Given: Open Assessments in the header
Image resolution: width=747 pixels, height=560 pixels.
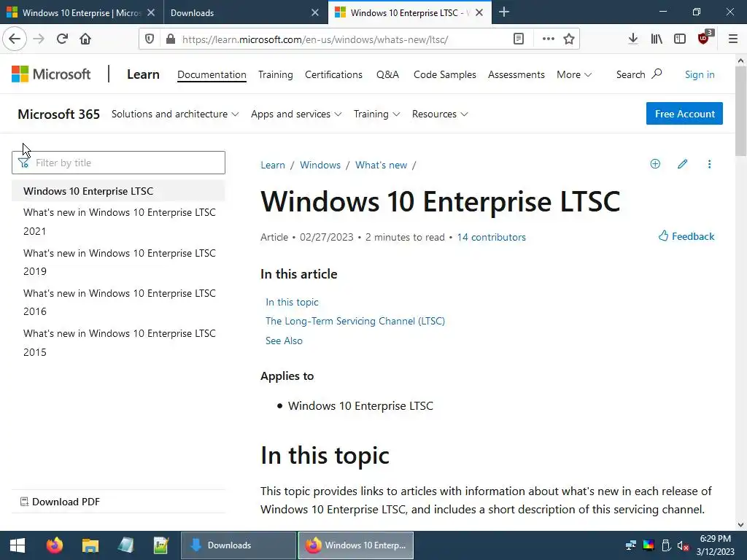Looking at the screenshot, I should click(x=516, y=75).
